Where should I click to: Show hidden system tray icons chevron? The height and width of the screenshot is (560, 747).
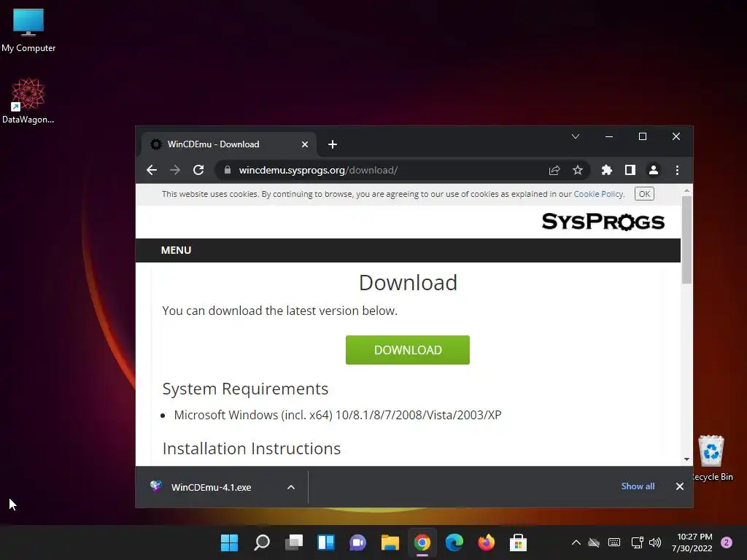[x=576, y=542]
